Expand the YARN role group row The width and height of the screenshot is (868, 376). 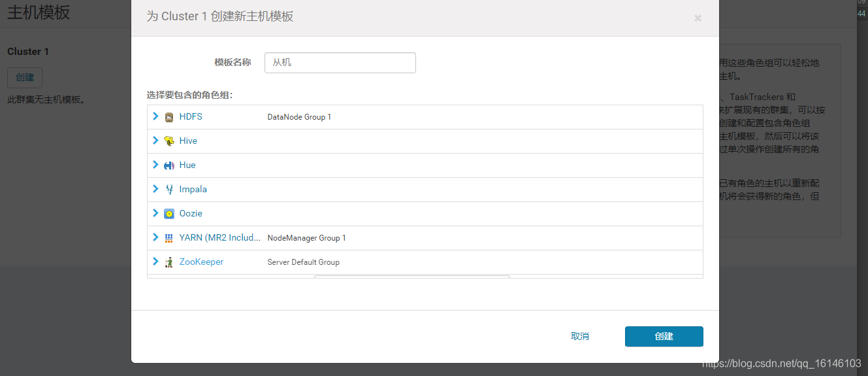pyautogui.click(x=155, y=237)
